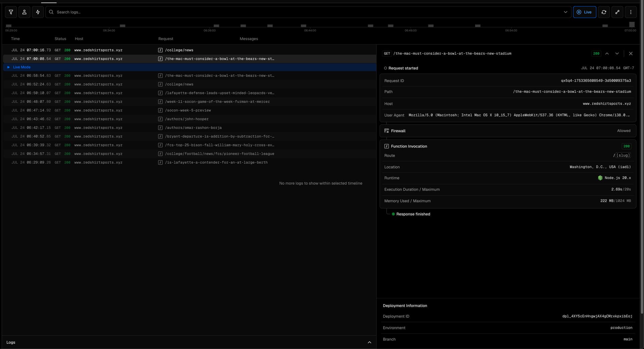This screenshot has width=644, height=349.
Task: Open the pioneer-football-league log entry
Action: pos(189,154)
